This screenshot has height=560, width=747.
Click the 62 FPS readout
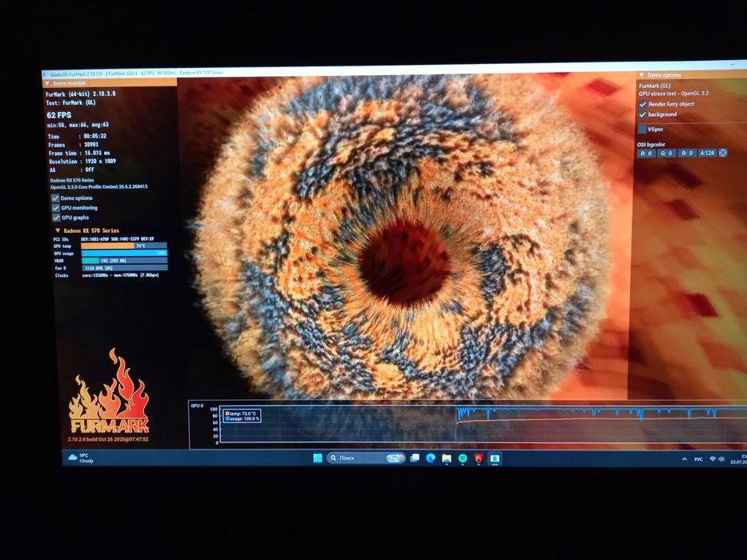point(59,115)
